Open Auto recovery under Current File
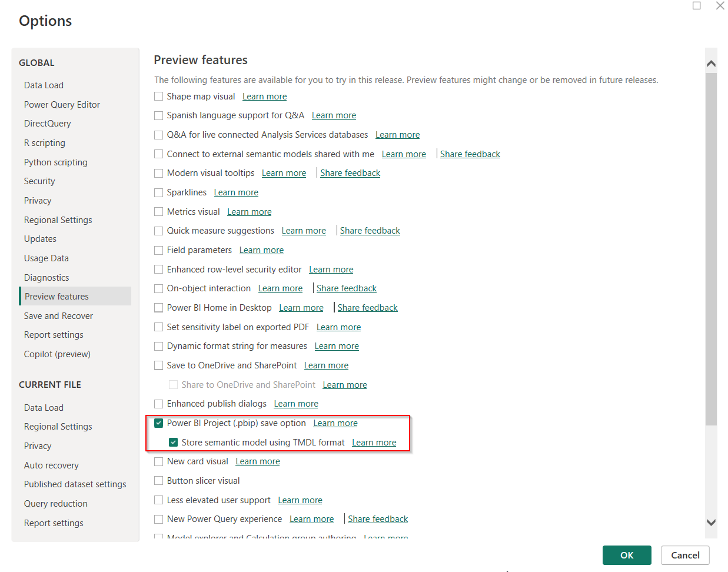Viewport: 728px width, 572px height. 51,465
